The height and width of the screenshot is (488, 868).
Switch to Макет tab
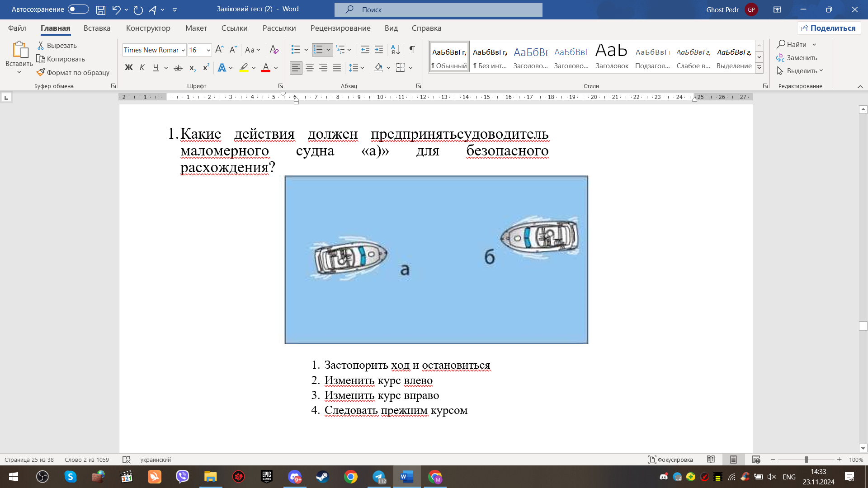pyautogui.click(x=196, y=28)
